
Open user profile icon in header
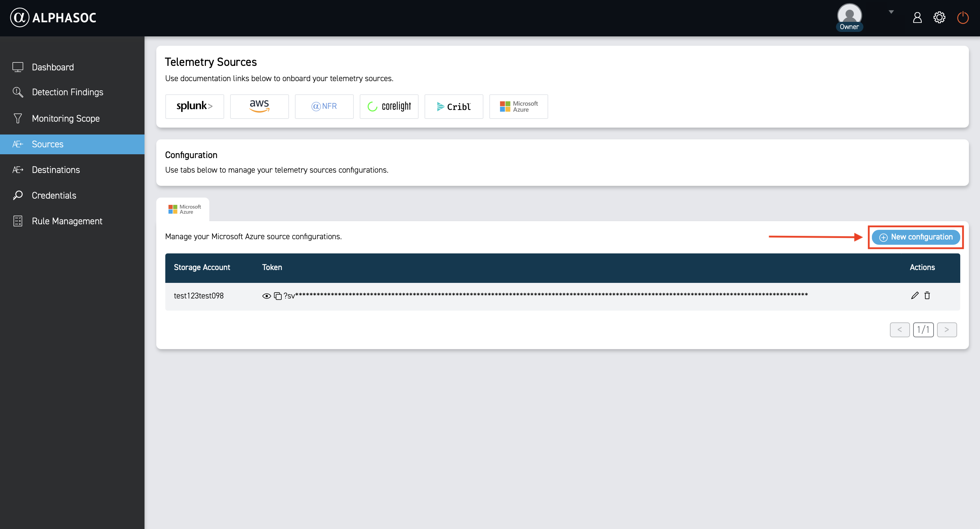coord(917,18)
